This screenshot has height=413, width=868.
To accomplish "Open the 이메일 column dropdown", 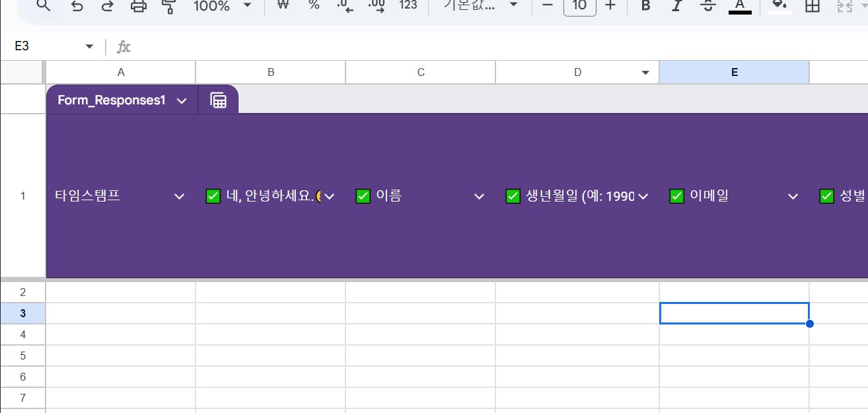I will tap(793, 196).
